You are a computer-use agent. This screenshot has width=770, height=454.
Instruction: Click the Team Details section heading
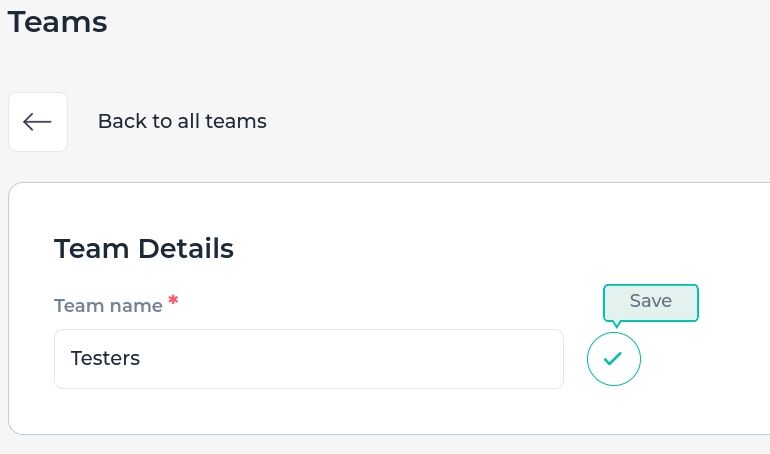pyautogui.click(x=144, y=248)
